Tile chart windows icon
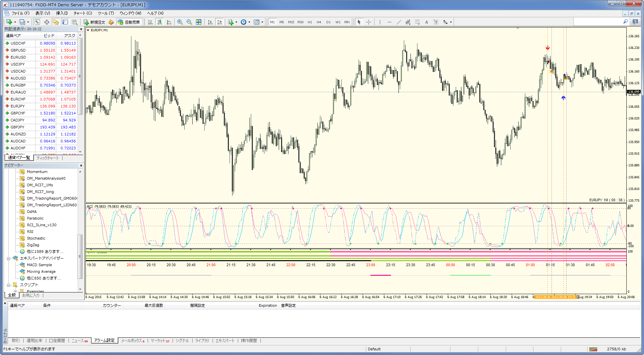The width and height of the screenshot is (644, 355). [199, 22]
